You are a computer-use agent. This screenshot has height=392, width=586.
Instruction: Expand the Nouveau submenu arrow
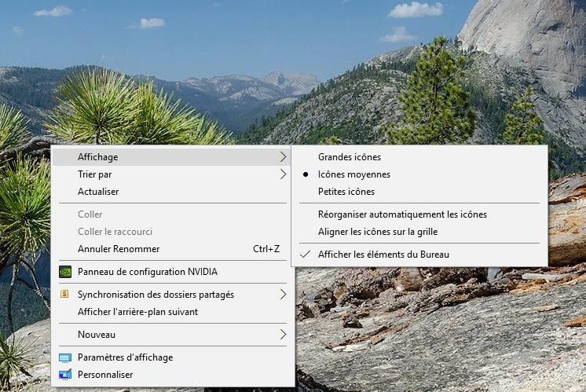[283, 334]
